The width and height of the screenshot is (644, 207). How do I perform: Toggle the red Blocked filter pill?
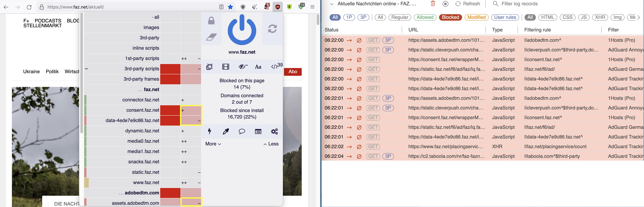450,17
